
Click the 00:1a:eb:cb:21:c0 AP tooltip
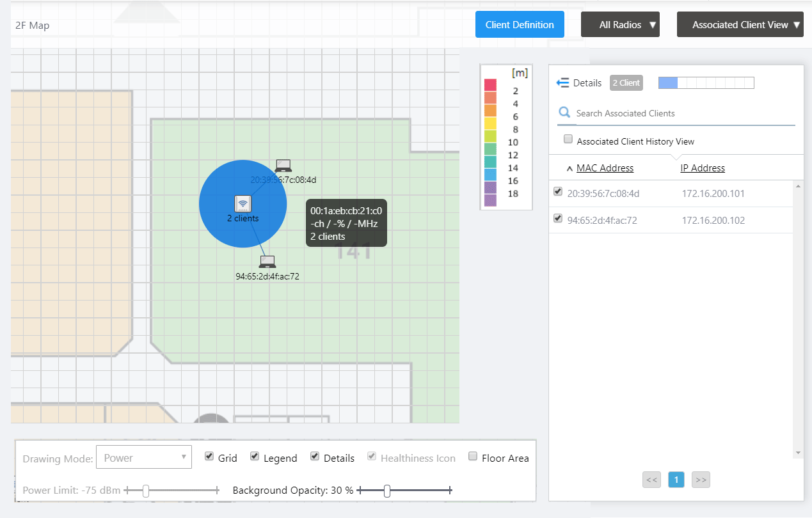(x=346, y=223)
